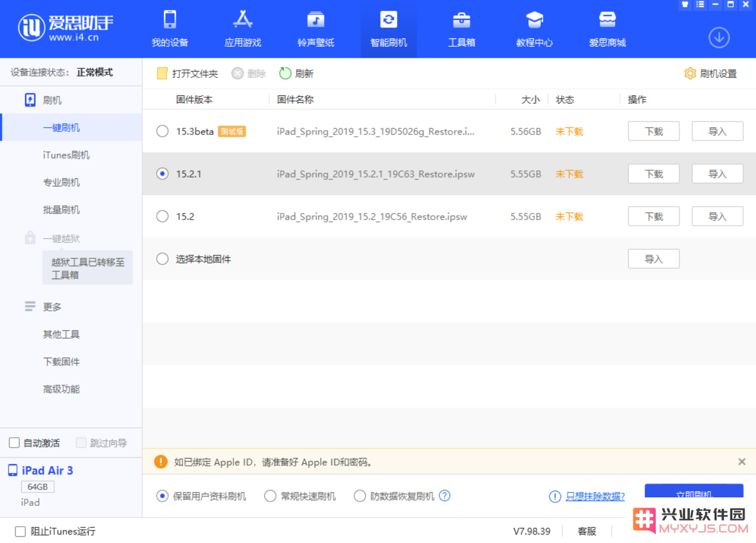Select 常规快速刷机 radio option
This screenshot has height=543, width=756.
[270, 496]
